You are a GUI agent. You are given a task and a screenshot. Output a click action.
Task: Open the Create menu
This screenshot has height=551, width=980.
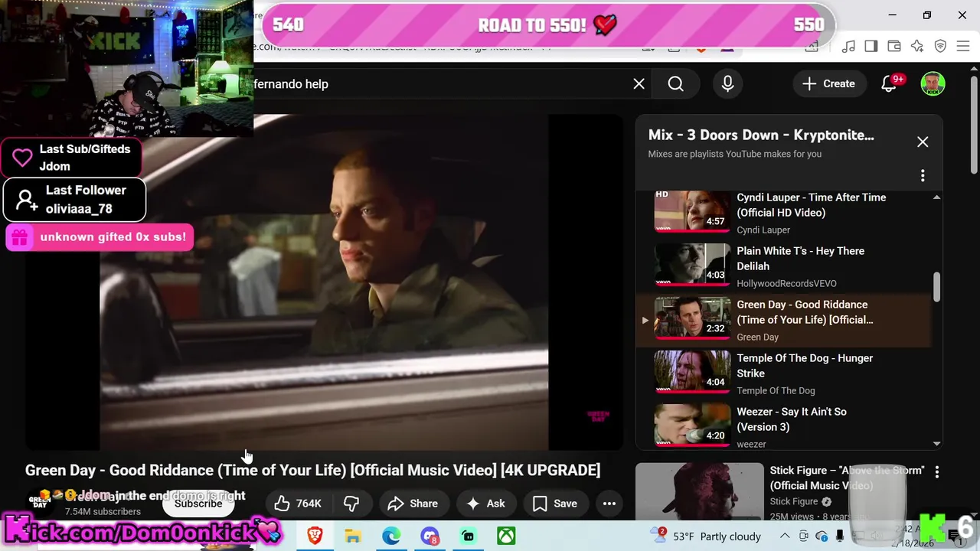coord(828,84)
